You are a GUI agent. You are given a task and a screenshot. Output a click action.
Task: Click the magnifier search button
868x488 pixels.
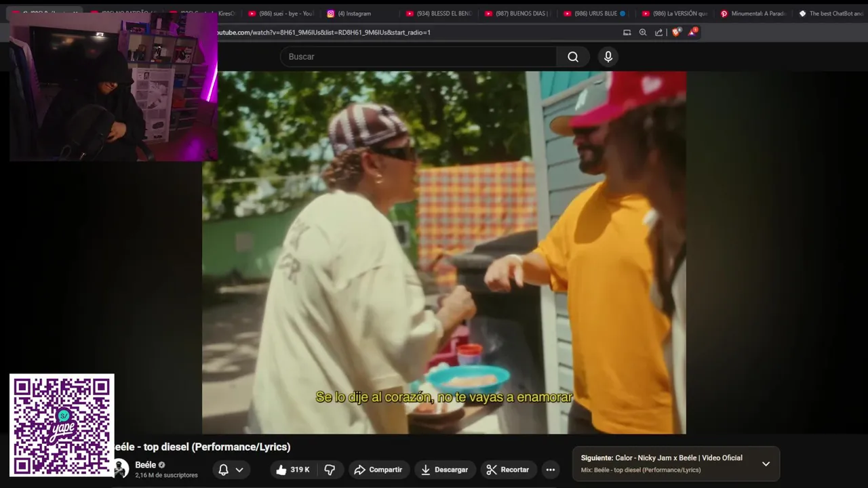coord(573,57)
